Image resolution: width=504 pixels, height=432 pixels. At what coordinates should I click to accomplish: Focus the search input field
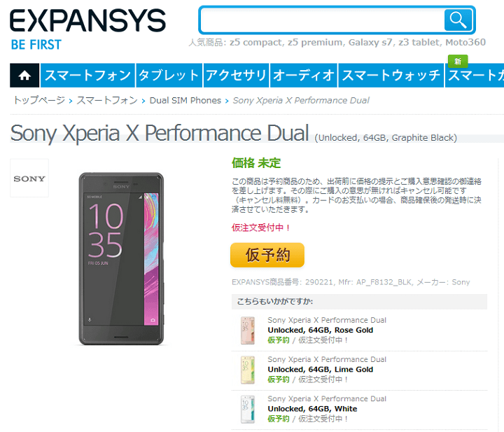pos(321,20)
